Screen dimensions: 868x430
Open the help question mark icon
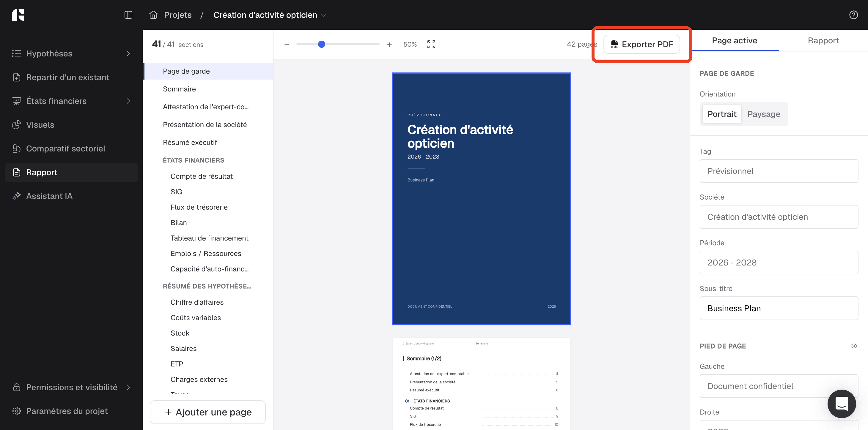853,15
